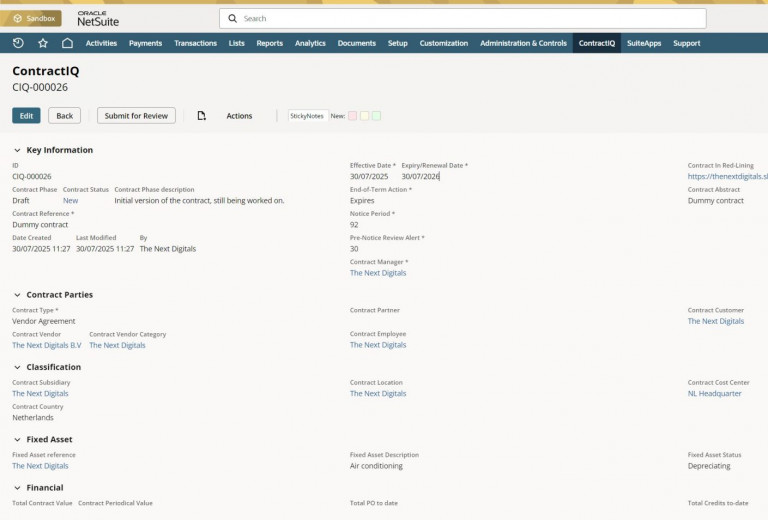Click the Edit button
This screenshot has width=768, height=520.
click(x=26, y=116)
